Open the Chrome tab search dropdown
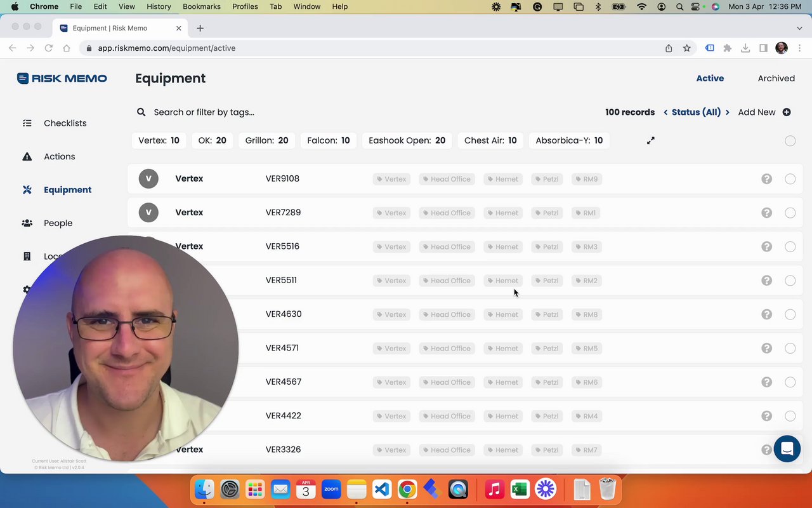This screenshot has height=508, width=812. coord(799,28)
